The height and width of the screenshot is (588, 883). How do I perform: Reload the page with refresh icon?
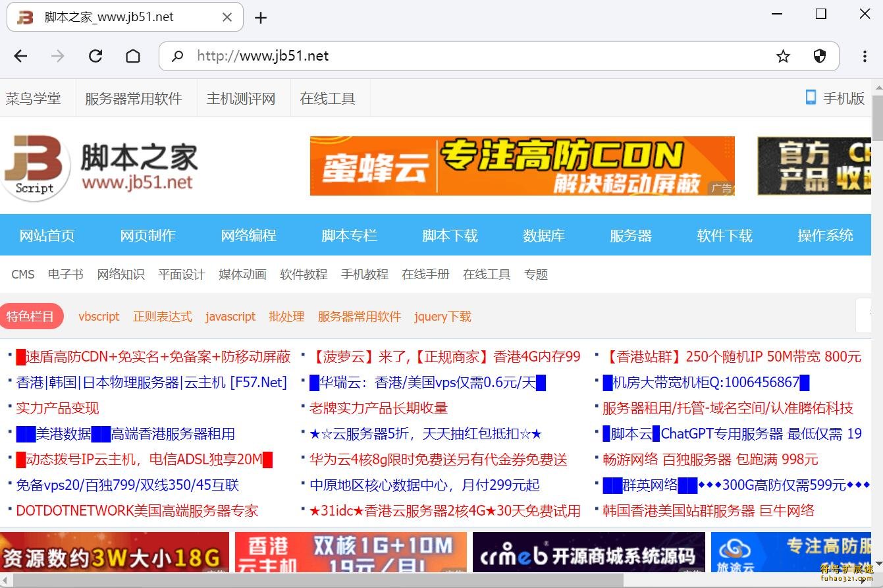pyautogui.click(x=95, y=56)
